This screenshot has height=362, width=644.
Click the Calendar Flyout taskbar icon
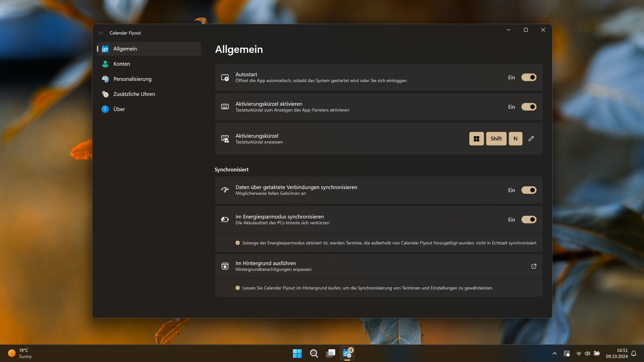tap(347, 354)
